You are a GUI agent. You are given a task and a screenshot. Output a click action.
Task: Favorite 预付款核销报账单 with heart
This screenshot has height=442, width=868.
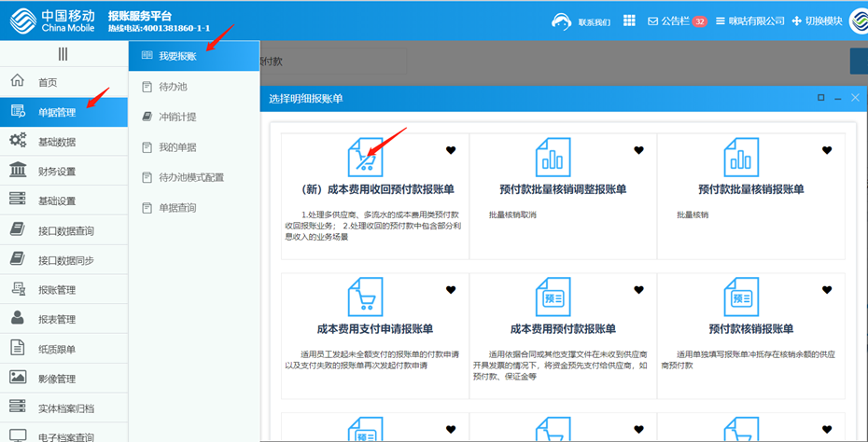point(827,289)
